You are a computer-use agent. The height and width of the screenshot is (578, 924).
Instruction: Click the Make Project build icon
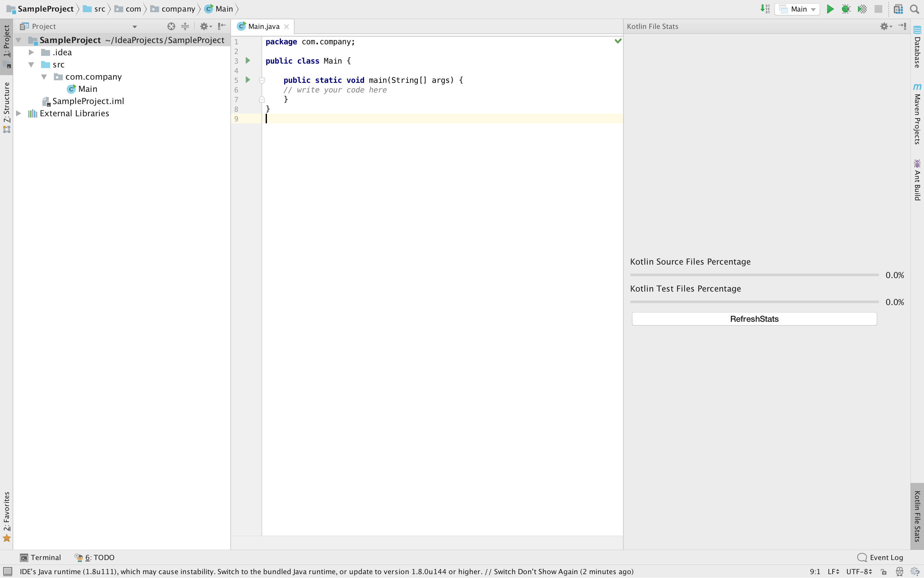tap(765, 9)
